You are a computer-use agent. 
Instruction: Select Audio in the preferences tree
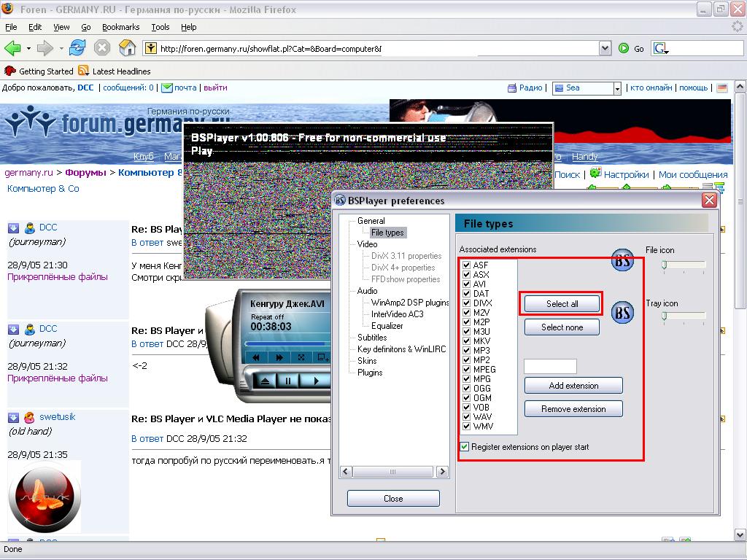pos(367,291)
